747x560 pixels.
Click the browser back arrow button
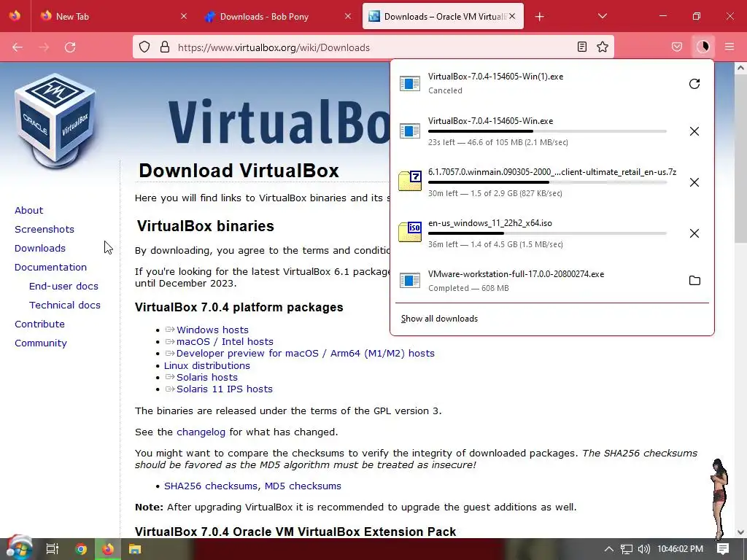click(18, 47)
